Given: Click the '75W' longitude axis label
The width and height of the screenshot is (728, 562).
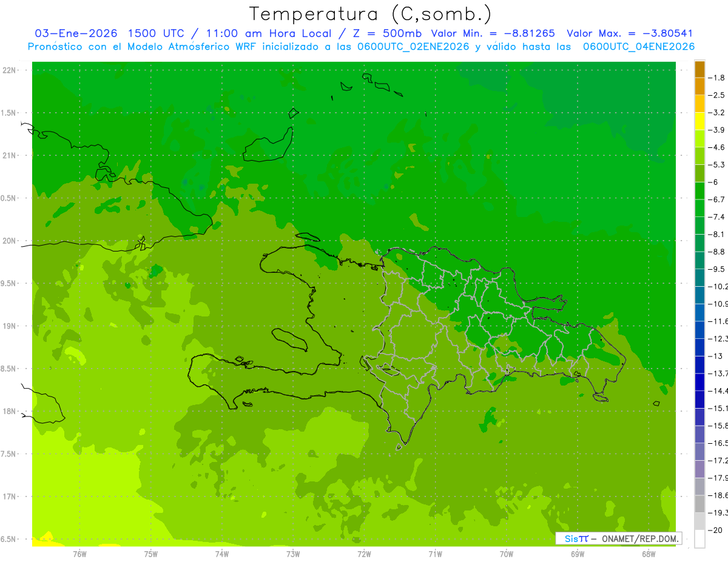Looking at the screenshot, I should pyautogui.click(x=151, y=554).
